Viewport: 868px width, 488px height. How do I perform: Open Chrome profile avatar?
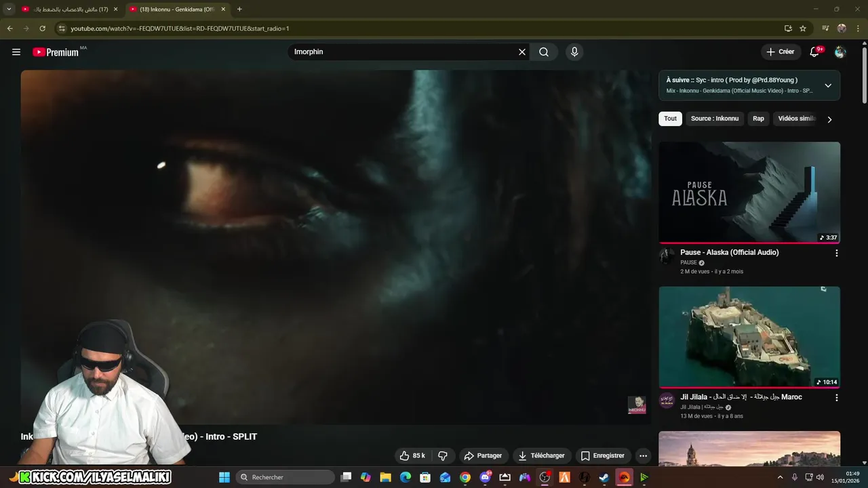(842, 28)
